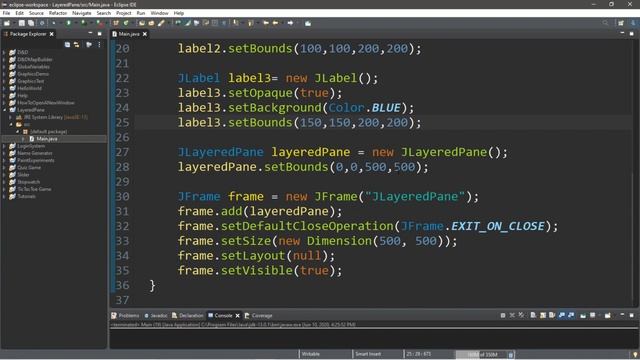Expand the JRE System Library node
Image resolution: width=640 pixels, height=360 pixels.
pos(11,117)
